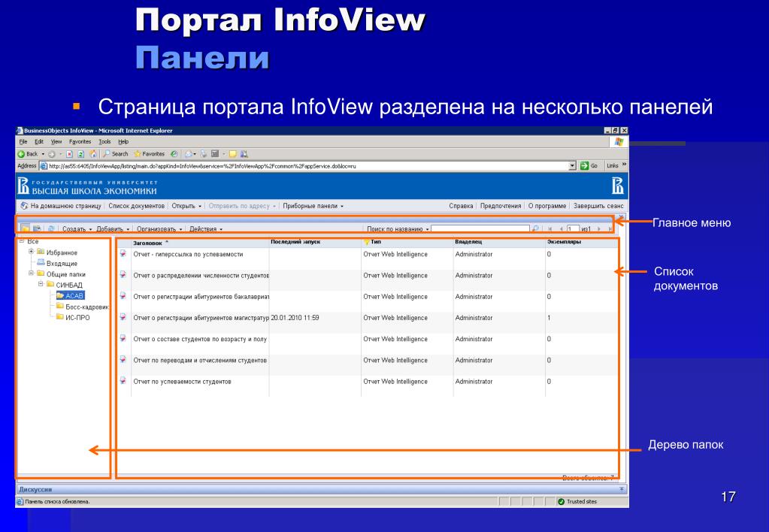The width and height of the screenshot is (769, 532).
Task: Click the History icon in the browser toolbar
Action: point(174,154)
